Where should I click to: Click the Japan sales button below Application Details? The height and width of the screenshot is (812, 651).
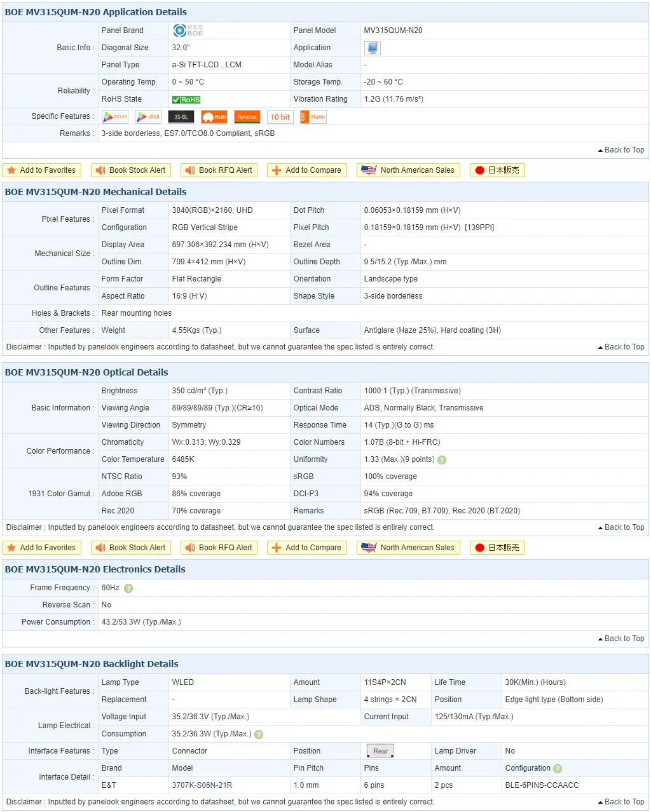[x=497, y=170]
